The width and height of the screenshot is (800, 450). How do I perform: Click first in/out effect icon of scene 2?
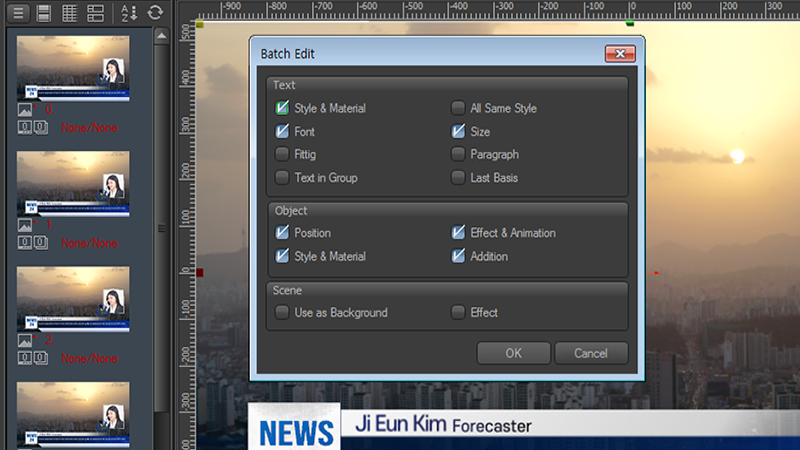pos(25,358)
